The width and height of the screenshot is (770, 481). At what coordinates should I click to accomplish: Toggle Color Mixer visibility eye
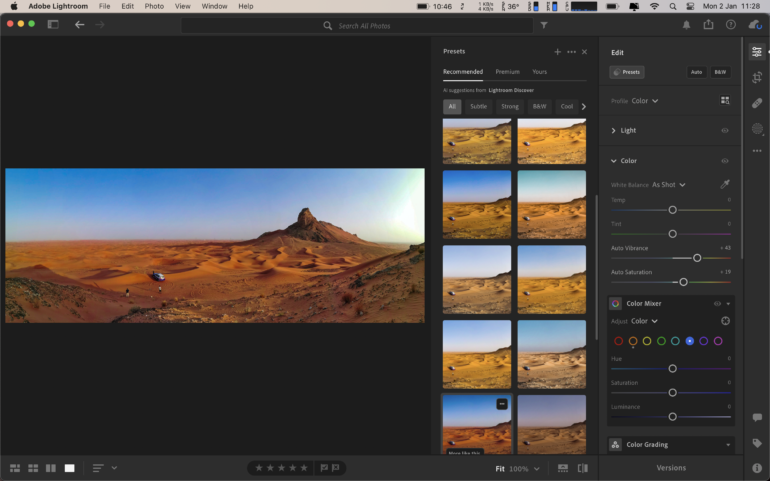pos(717,303)
